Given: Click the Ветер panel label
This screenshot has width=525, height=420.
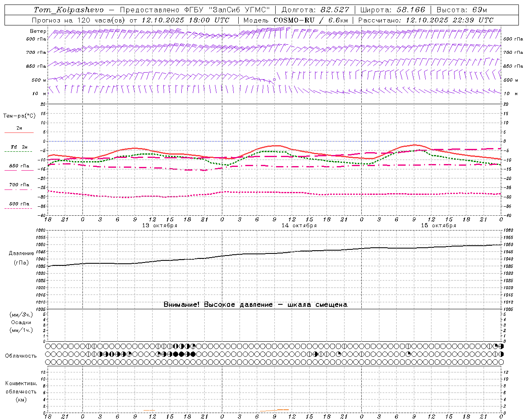Looking at the screenshot, I should pos(38,31).
